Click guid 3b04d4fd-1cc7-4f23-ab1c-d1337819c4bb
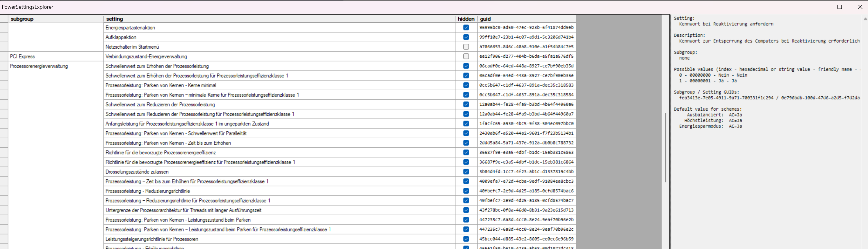Viewport: 868px width, 249px height. (x=527, y=172)
